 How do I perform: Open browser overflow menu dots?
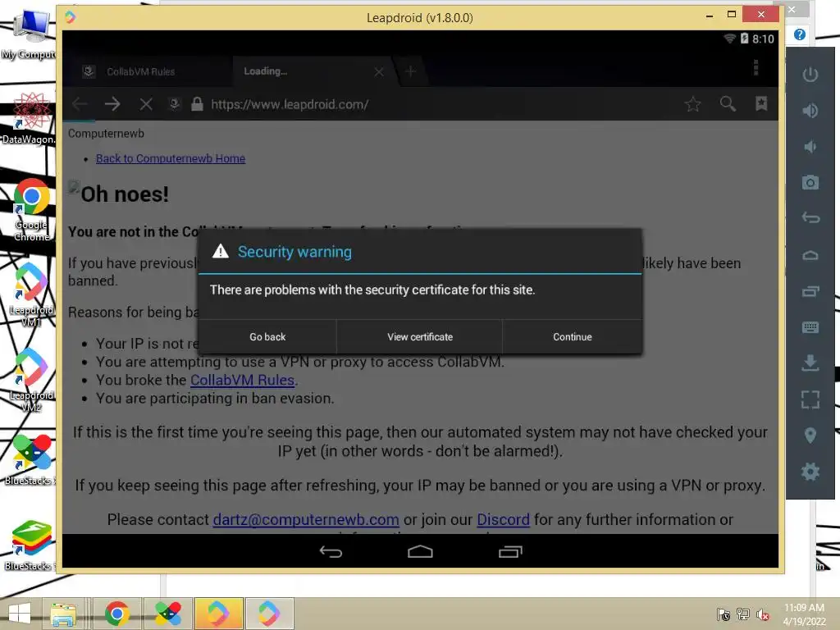click(756, 68)
